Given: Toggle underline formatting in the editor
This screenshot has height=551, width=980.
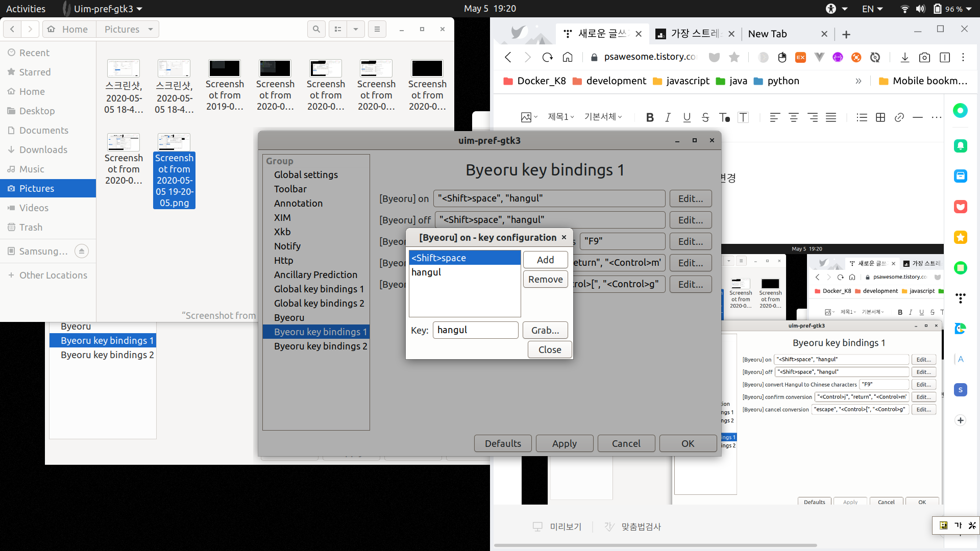Looking at the screenshot, I should pyautogui.click(x=687, y=117).
